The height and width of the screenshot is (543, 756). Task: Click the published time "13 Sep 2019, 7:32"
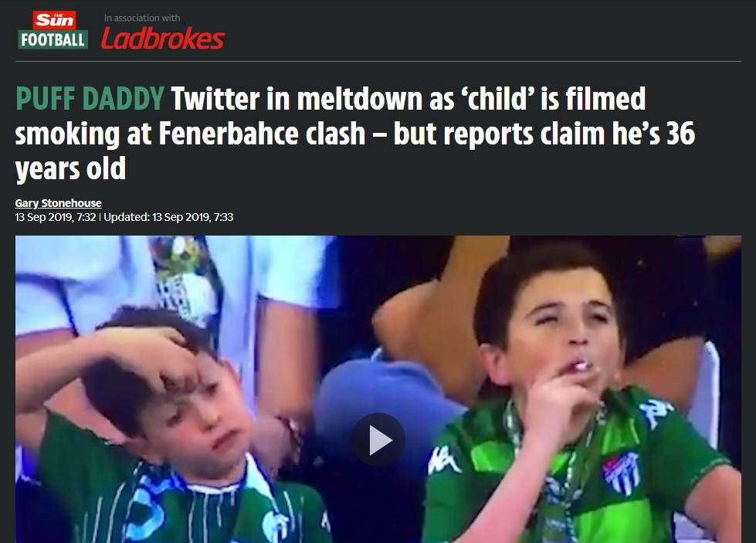pyautogui.click(x=56, y=217)
